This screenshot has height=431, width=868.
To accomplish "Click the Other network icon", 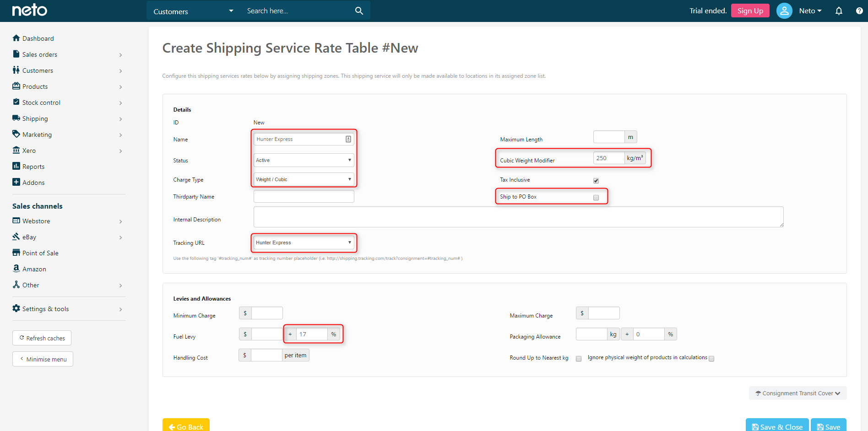I will coord(16,285).
